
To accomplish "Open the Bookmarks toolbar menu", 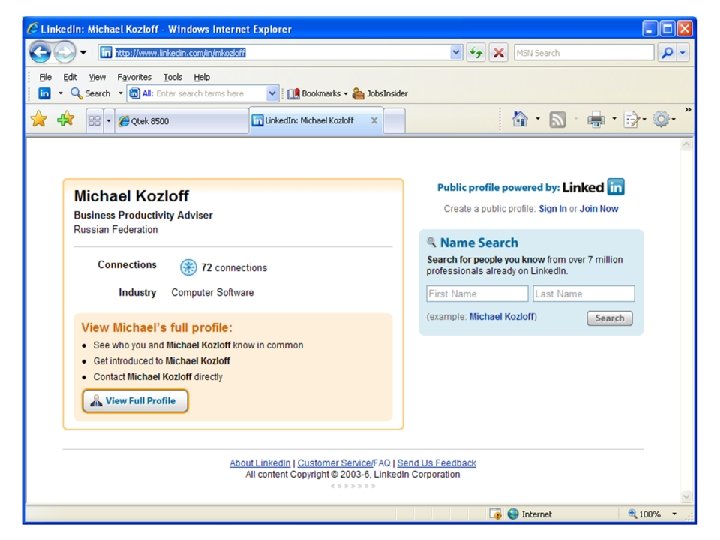I will [317, 94].
